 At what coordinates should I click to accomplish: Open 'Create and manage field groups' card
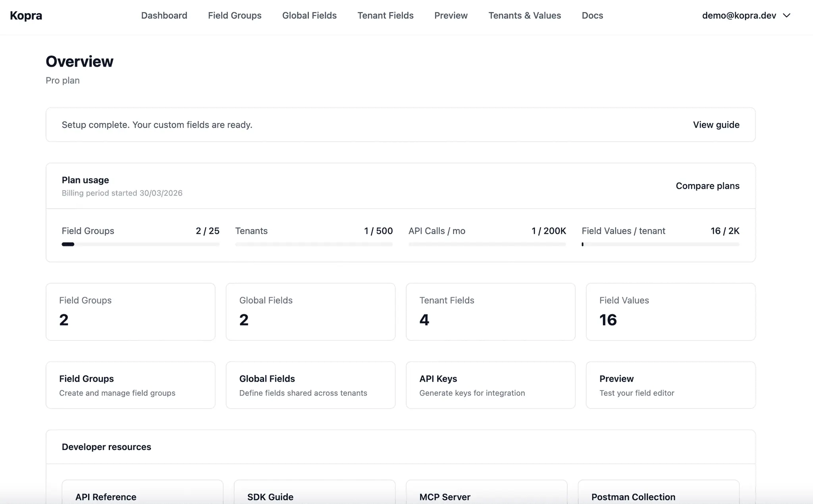click(x=131, y=385)
